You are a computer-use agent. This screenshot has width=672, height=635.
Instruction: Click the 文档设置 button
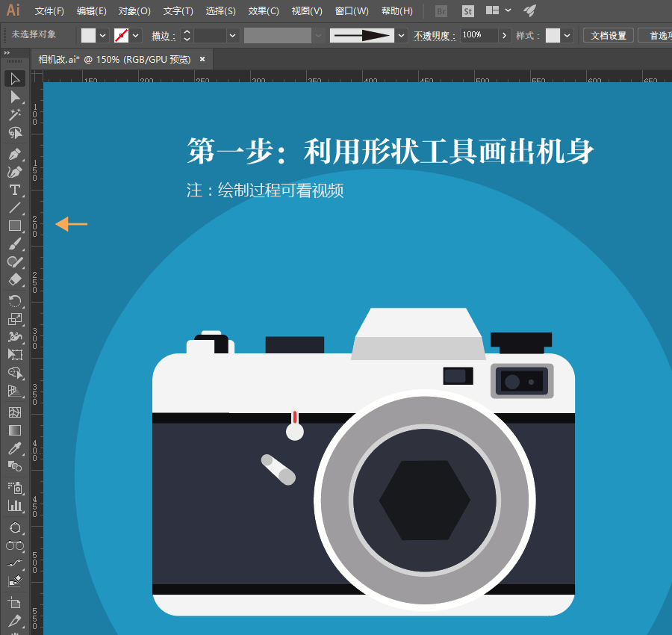pos(608,36)
